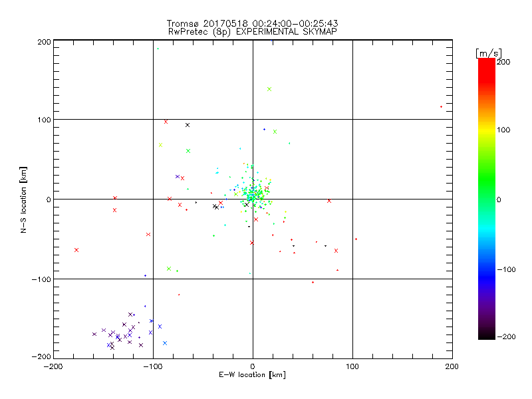This screenshot has width=532, height=399.
Task: Click the E-W axis tick label '0'
Action: (x=253, y=367)
